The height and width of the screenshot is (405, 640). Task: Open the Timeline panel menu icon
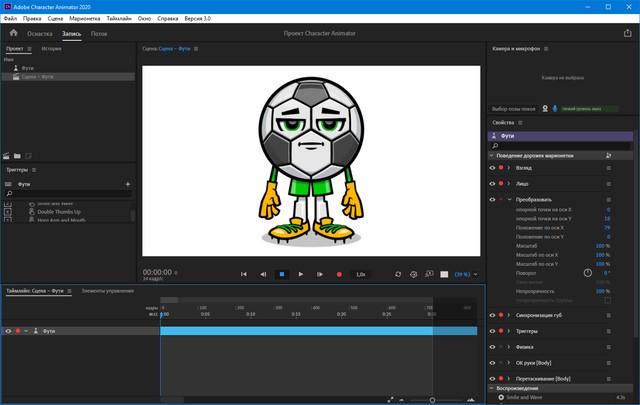pyautogui.click(x=69, y=291)
